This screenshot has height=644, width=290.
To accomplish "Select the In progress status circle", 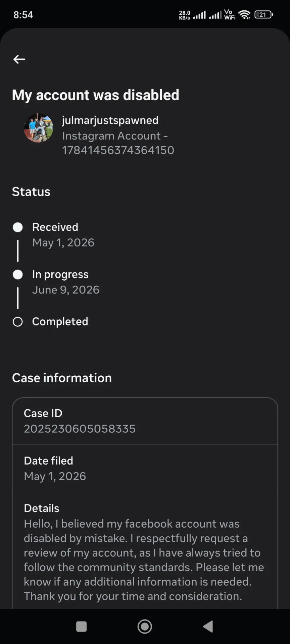I will click(18, 275).
